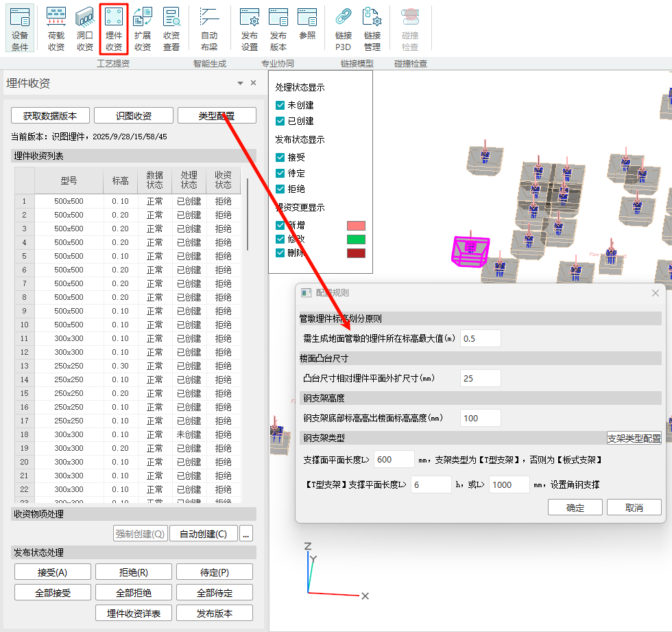Click the 链接P3D icon
The image size is (672, 632).
click(343, 29)
